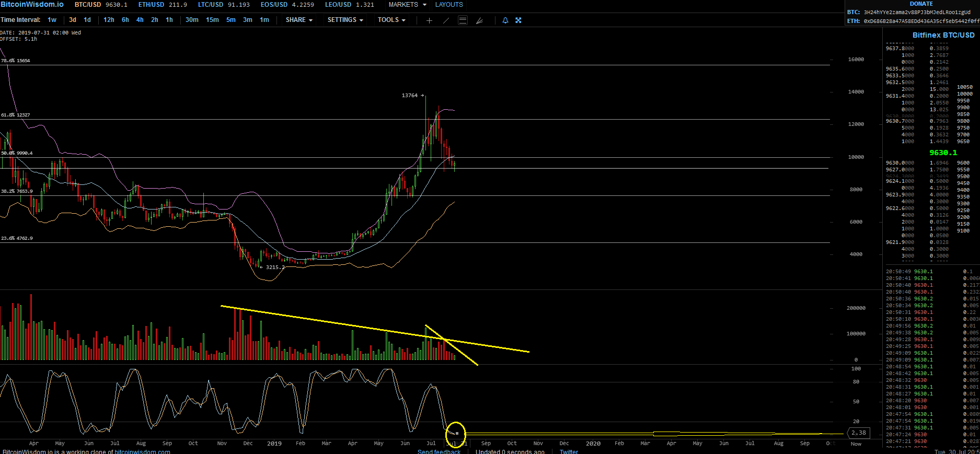Toggle fullscreen chart mode icon
The height and width of the screenshot is (454, 980).
[x=518, y=20]
